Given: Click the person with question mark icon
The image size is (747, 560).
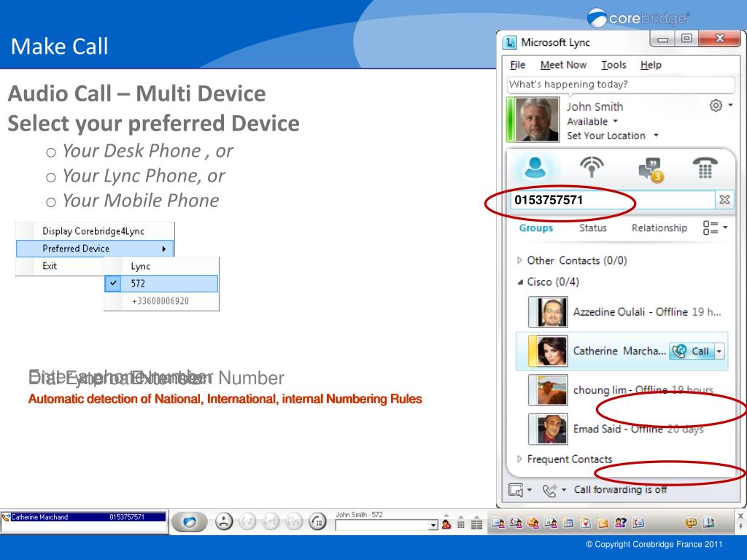Looking at the screenshot, I should pyautogui.click(x=621, y=523).
